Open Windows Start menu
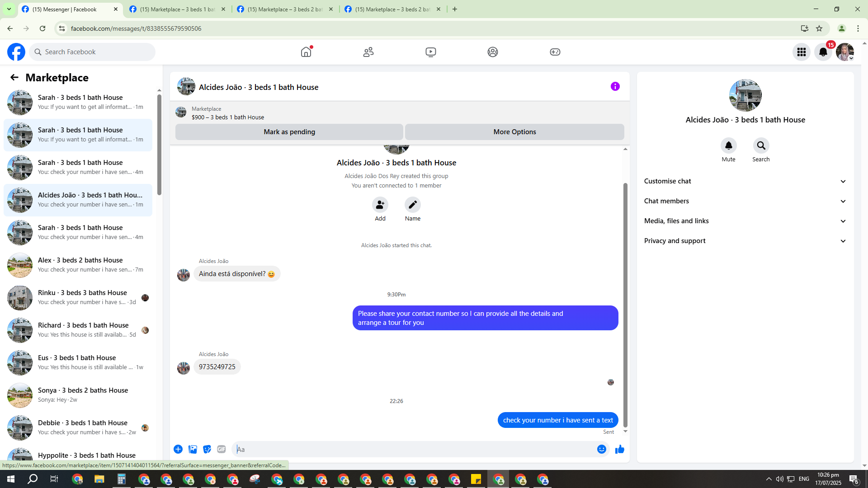868x488 pixels. (11, 479)
